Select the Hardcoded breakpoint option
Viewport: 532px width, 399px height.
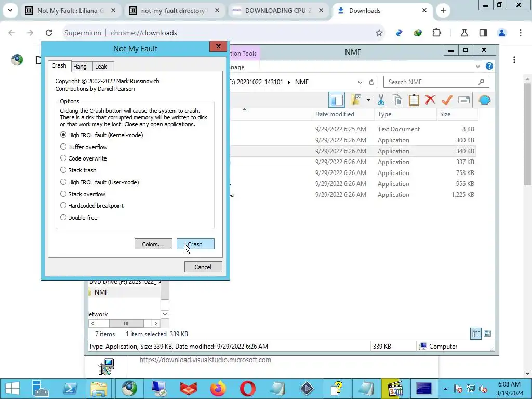tap(91, 206)
